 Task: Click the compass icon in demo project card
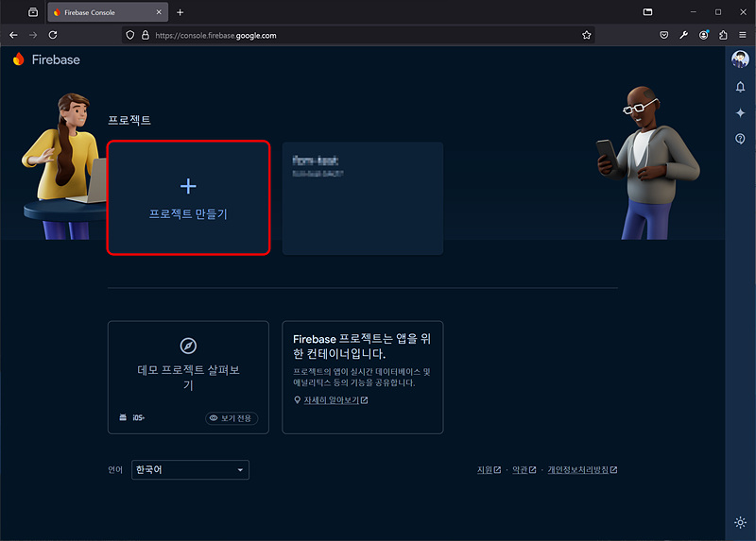[x=188, y=346]
